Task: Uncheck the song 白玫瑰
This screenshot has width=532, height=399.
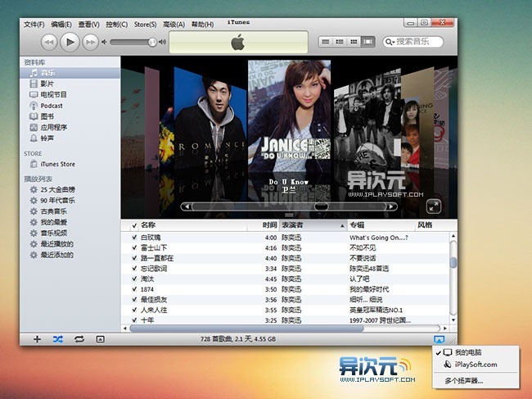Action: tap(134, 238)
